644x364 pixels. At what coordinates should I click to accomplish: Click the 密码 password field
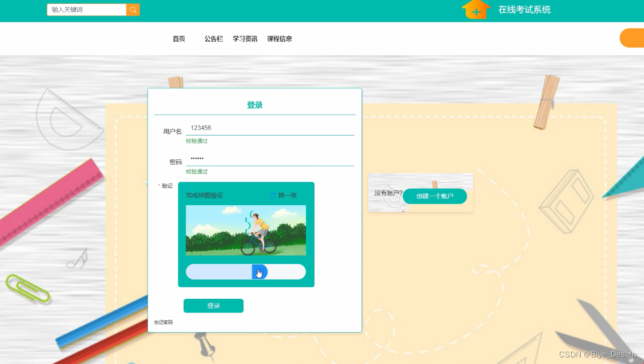point(270,159)
